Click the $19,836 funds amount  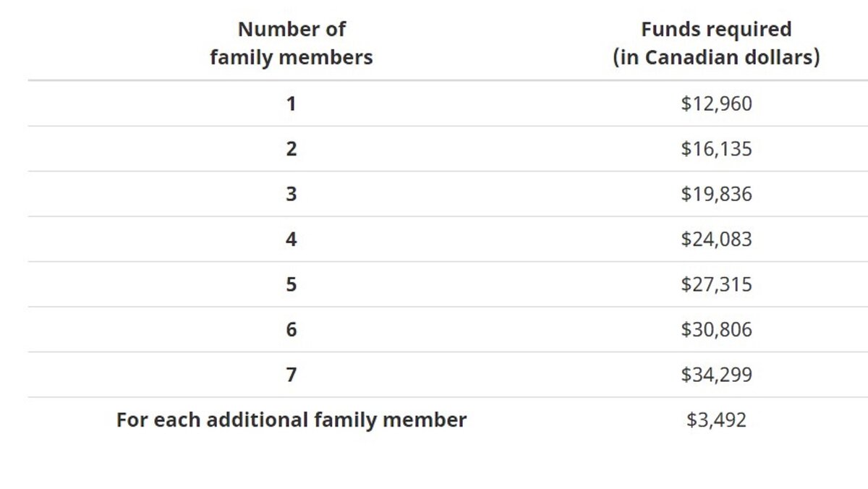click(x=716, y=194)
